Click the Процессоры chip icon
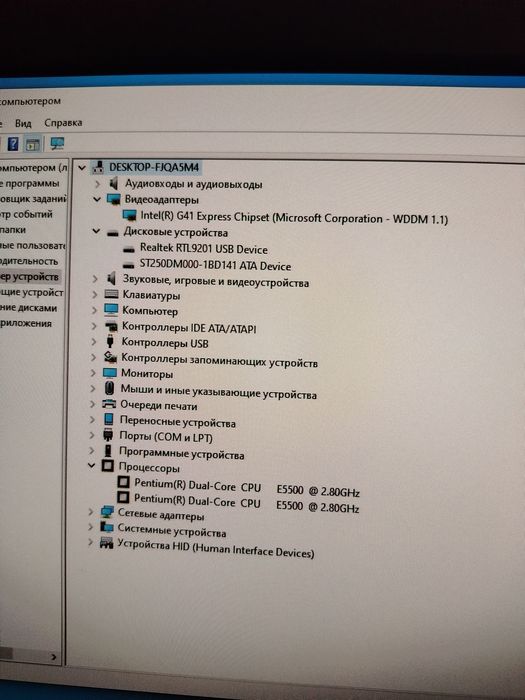 [x=108, y=466]
